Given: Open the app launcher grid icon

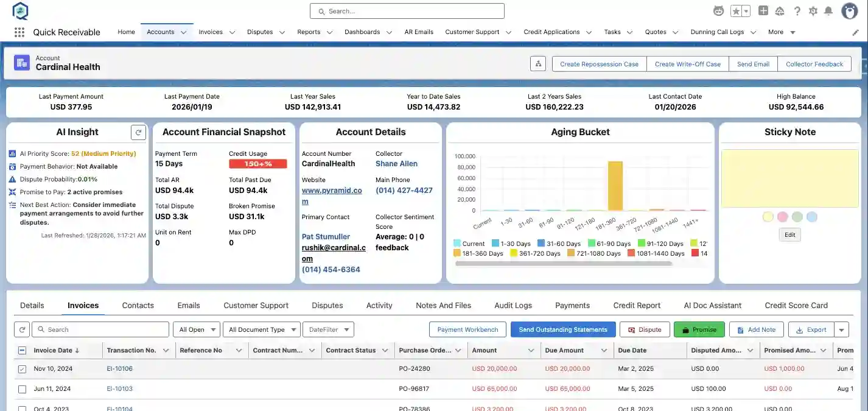Looking at the screenshot, I should [19, 32].
